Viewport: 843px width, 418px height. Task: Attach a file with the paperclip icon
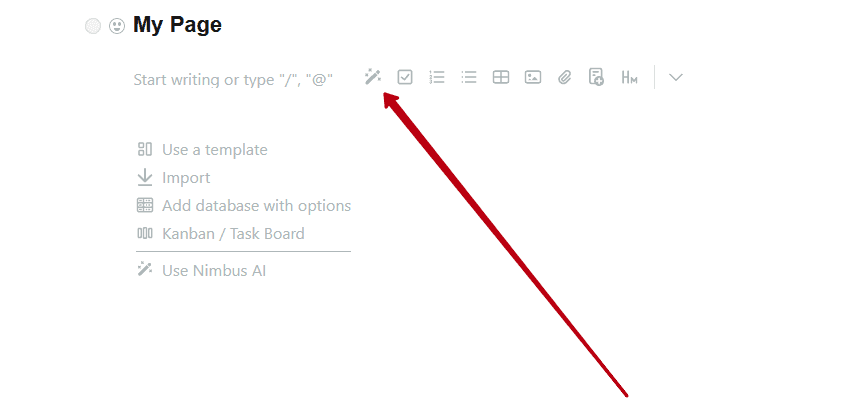[x=564, y=77]
